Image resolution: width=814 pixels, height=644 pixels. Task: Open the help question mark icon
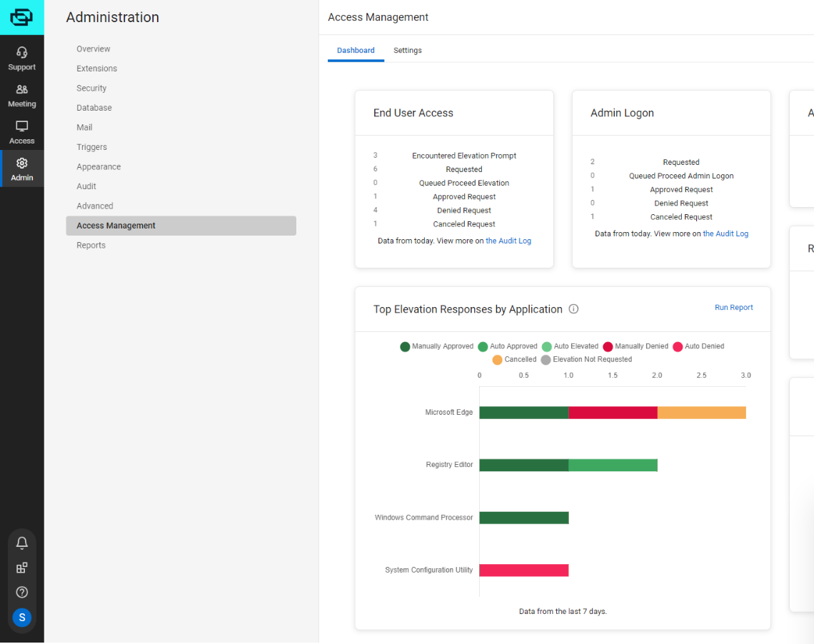22,593
